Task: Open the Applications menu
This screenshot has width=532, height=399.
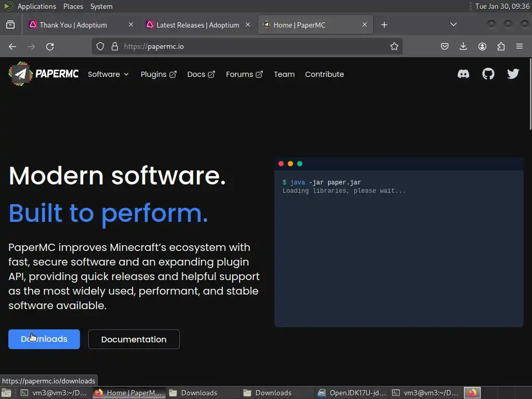Action: click(x=37, y=6)
